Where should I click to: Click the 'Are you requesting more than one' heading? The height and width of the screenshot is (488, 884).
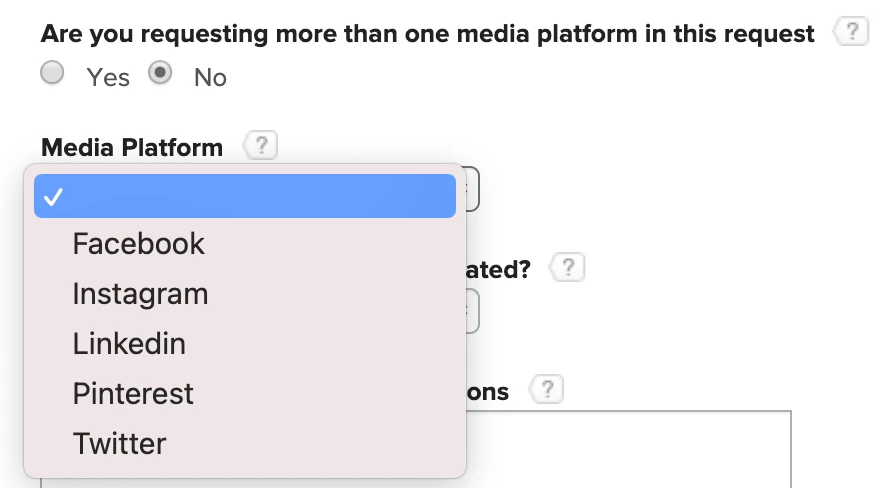(x=427, y=34)
